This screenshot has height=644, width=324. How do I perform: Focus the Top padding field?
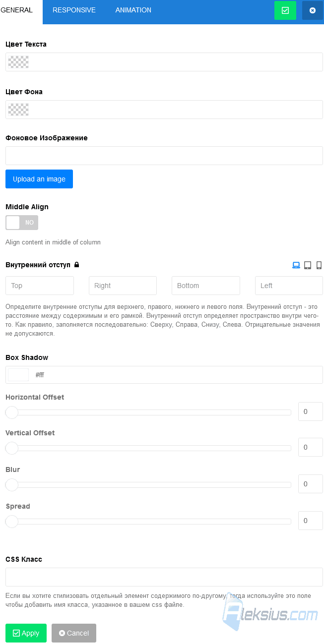tap(40, 286)
